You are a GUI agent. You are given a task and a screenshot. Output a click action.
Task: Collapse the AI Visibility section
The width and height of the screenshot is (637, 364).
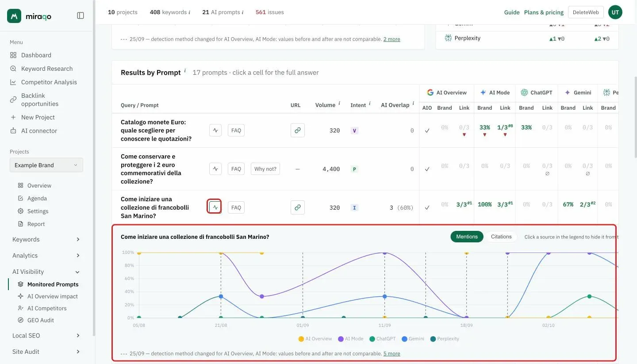pos(46,272)
